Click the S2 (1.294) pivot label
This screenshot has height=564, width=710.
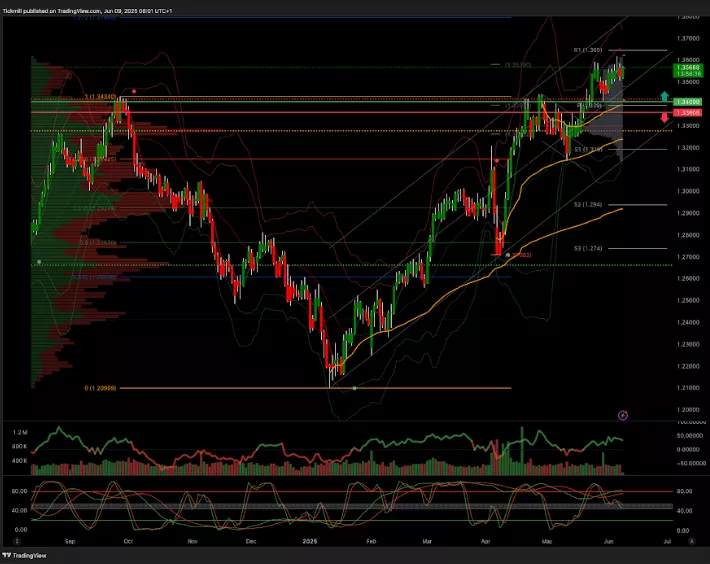pos(587,204)
